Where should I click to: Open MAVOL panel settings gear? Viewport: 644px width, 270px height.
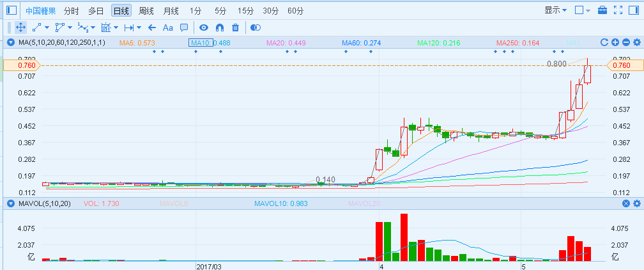click(x=637, y=203)
